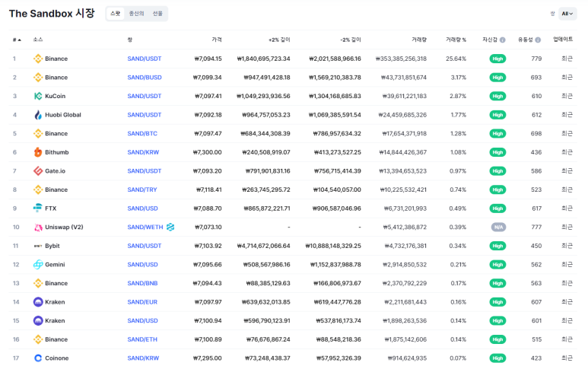Screen dimensions: 588x366
Task: Click the info icon next to 유동성 header
Action: coord(538,40)
